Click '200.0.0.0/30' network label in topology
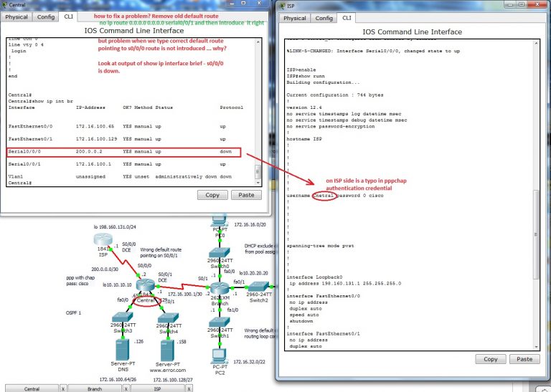Image resolution: width=551 pixels, height=392 pixels. point(105,269)
